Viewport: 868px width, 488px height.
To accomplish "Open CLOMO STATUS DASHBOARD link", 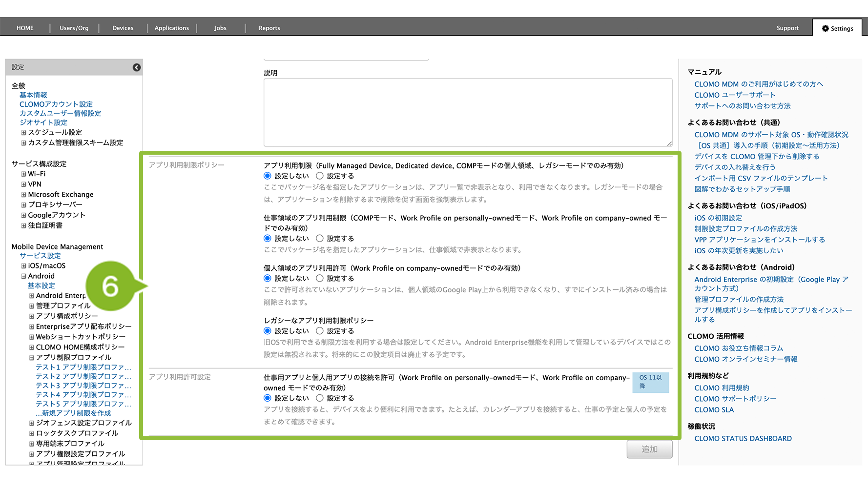I will tap(743, 439).
